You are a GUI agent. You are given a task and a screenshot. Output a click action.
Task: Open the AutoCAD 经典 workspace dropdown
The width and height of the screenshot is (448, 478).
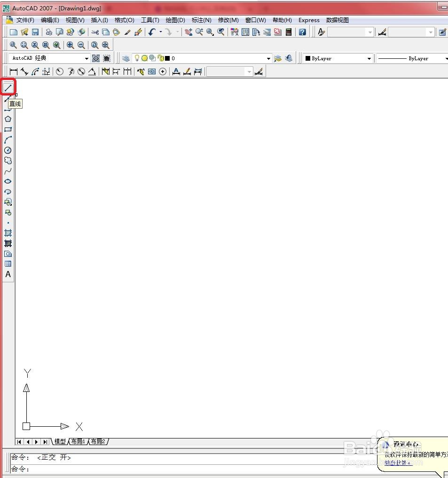86,58
